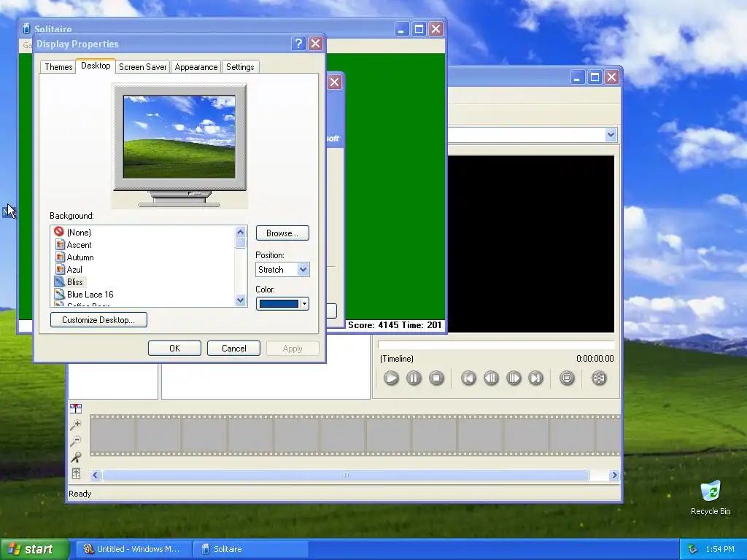The image size is (747, 560).
Task: Close the Display Properties dialog
Action: (x=315, y=44)
